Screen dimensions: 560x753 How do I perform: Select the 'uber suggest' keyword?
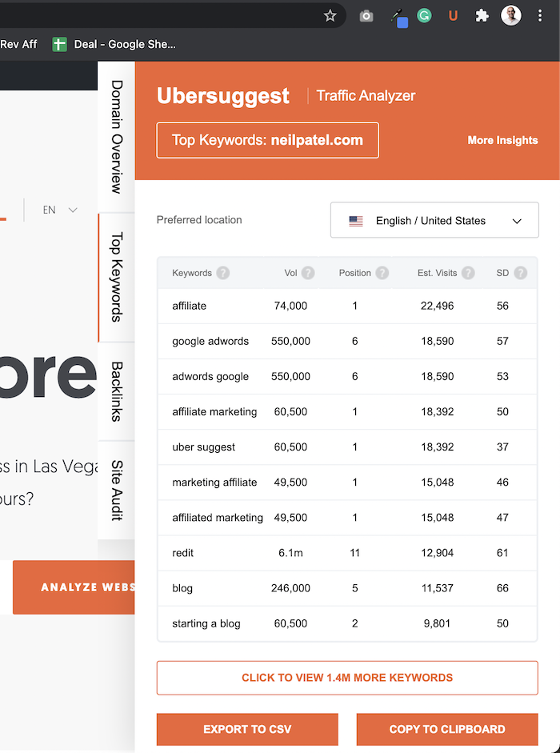[x=204, y=447]
